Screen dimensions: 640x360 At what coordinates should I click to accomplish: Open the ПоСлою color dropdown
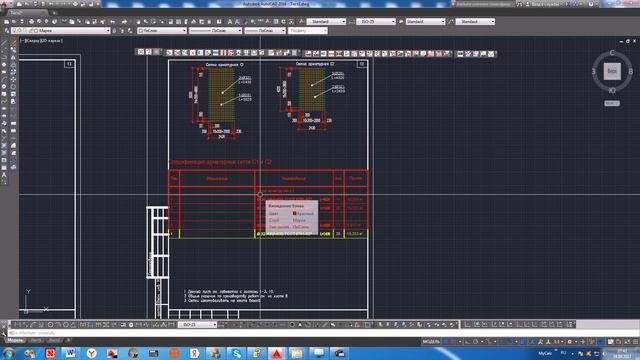(x=162, y=31)
